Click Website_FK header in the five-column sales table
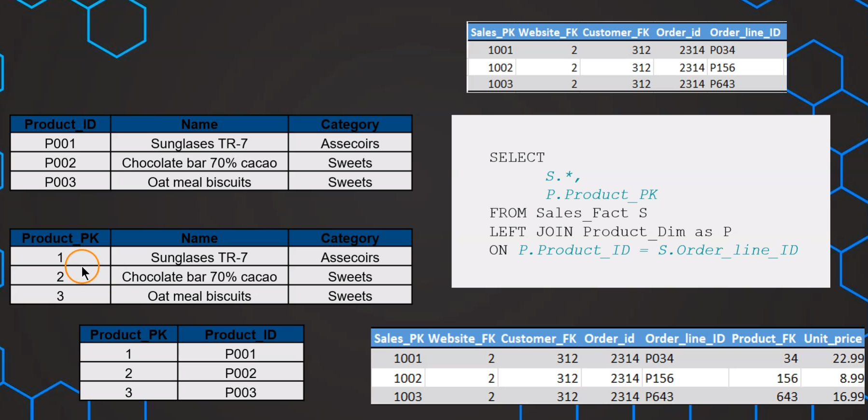The width and height of the screenshot is (868, 420). (548, 32)
